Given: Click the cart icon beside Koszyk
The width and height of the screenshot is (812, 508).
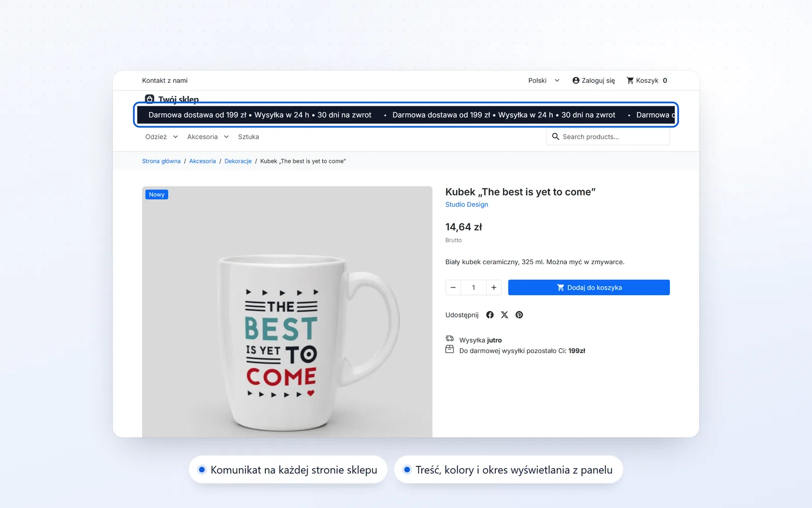Looking at the screenshot, I should click(630, 80).
